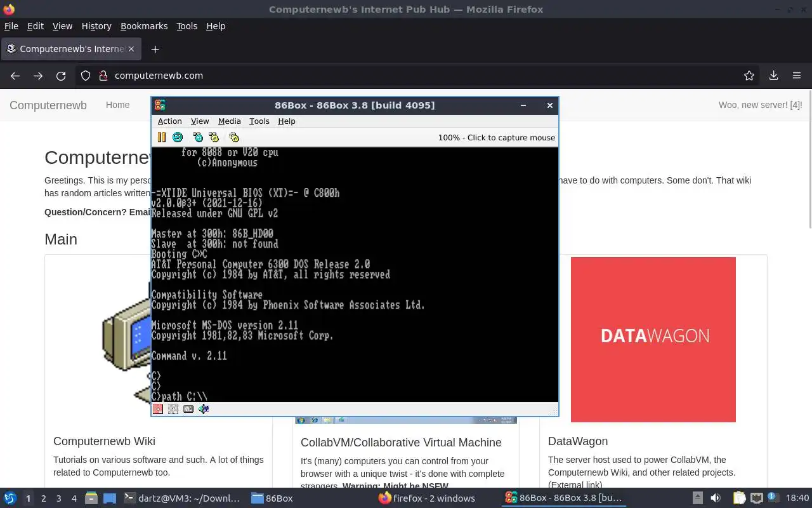Open Firefox hamburger application menu

click(x=797, y=76)
